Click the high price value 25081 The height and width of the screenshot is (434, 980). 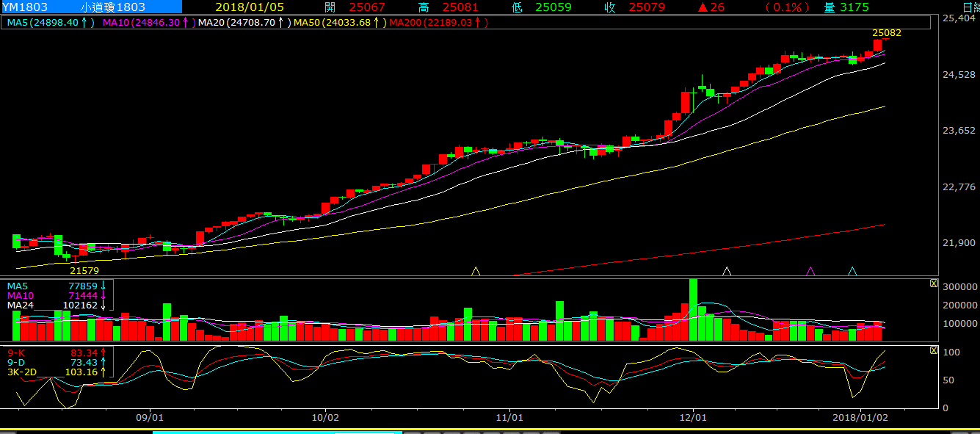(458, 7)
